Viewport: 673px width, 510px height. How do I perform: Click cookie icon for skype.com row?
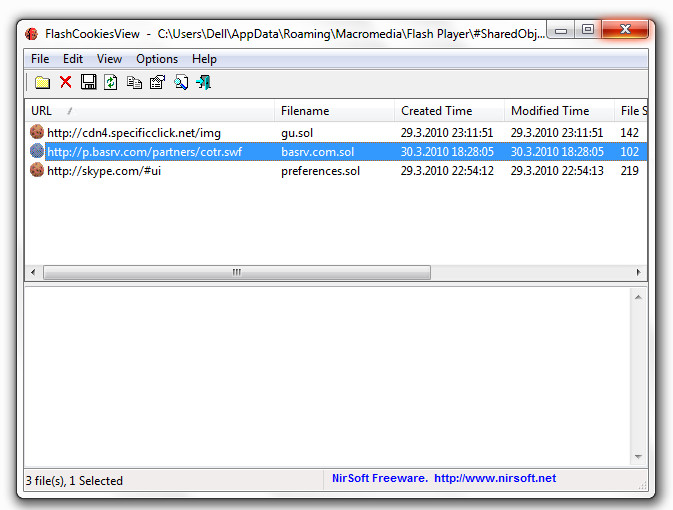click(37, 170)
